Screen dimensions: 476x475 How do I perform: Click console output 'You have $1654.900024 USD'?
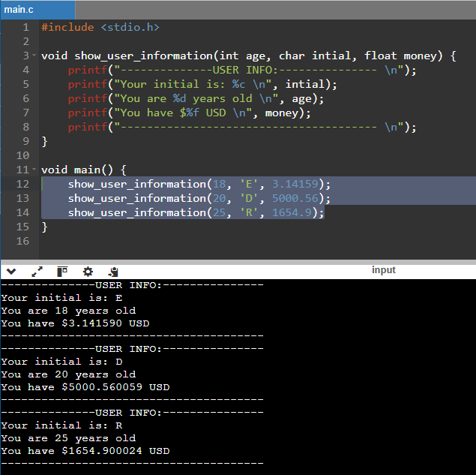(85, 451)
